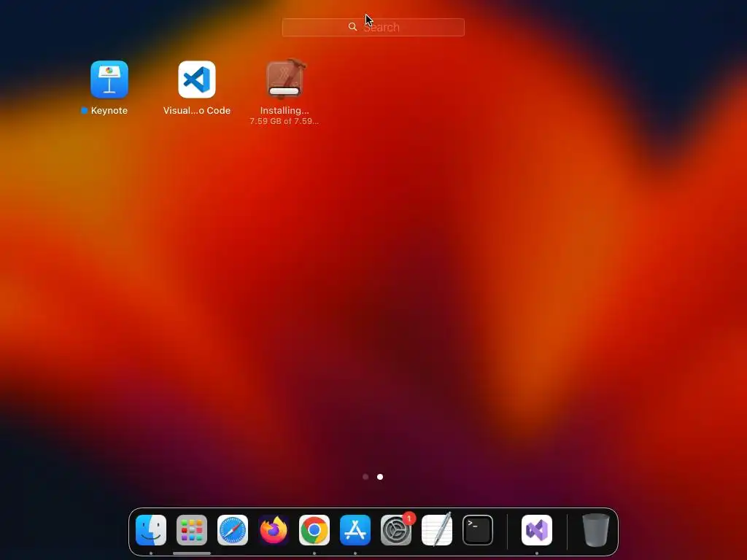Open Google Chrome from the Dock

[314, 530]
